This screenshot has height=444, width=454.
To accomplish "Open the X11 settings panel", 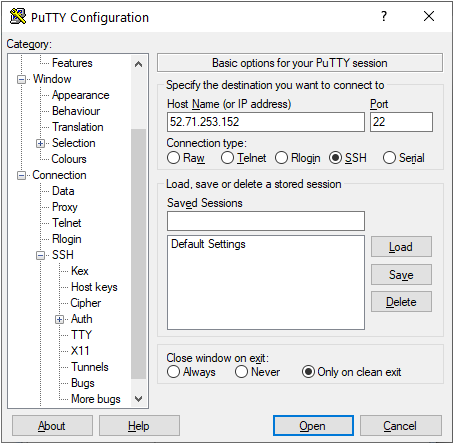I will [x=80, y=351].
